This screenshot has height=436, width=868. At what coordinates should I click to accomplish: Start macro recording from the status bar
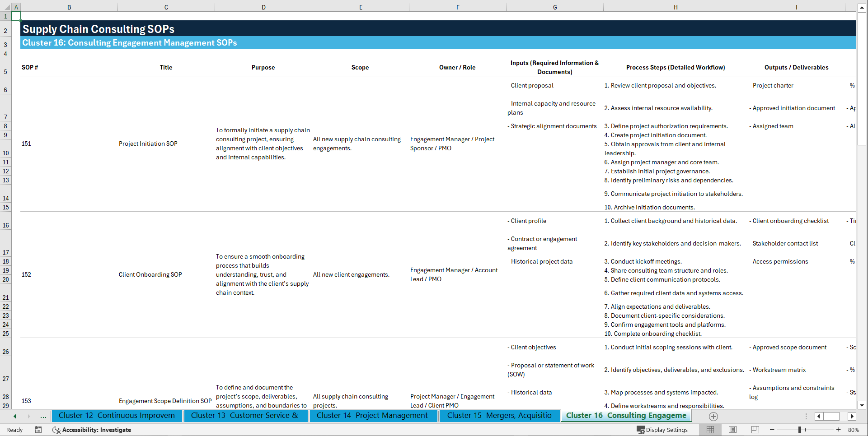pos(38,430)
